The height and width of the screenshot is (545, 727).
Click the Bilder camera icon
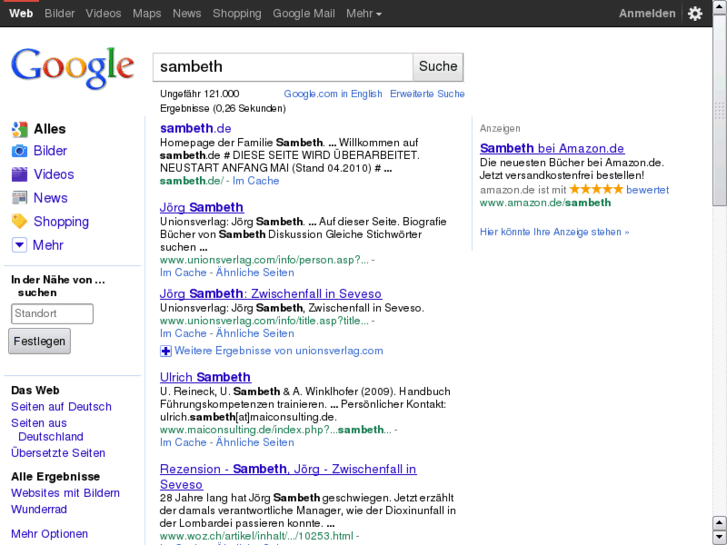click(x=19, y=151)
